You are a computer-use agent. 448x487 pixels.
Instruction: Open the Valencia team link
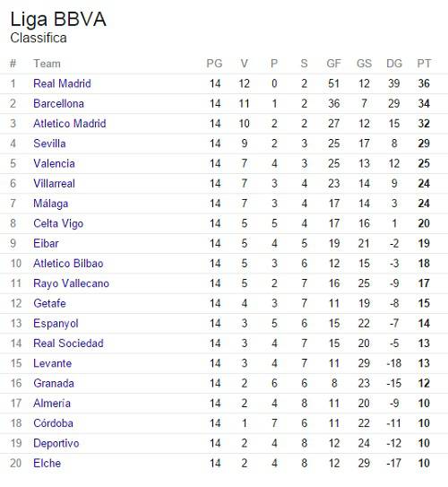pyautogui.click(x=54, y=164)
